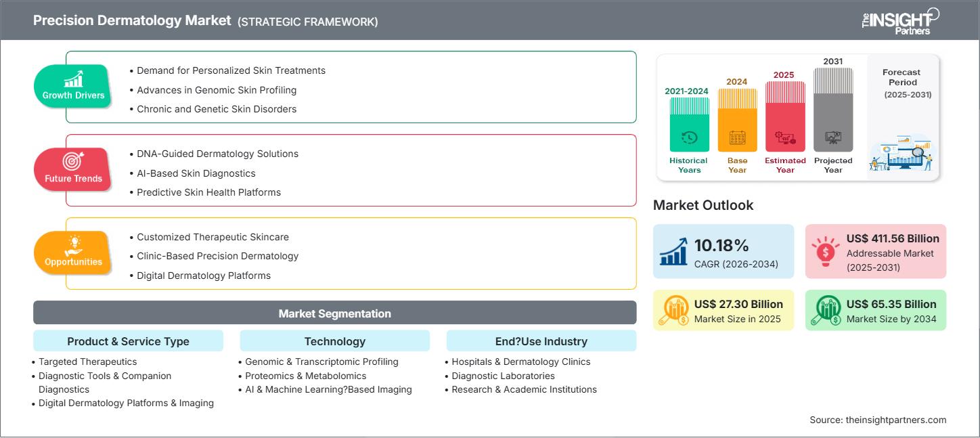Select the Technology segmentation header
Image resolution: width=980 pixels, height=438 pixels.
click(334, 341)
